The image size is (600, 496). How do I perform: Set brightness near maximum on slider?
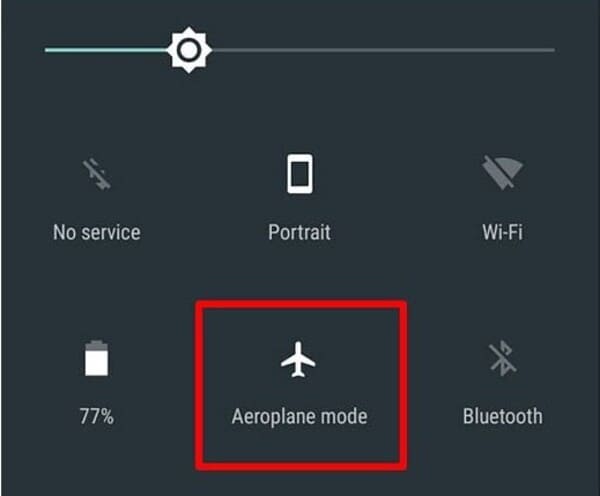click(543, 50)
